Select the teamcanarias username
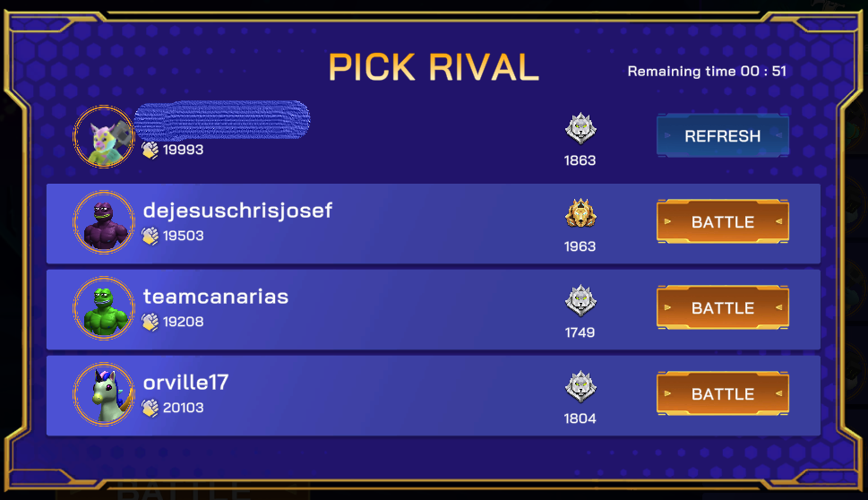The width and height of the screenshot is (868, 500). tap(216, 297)
